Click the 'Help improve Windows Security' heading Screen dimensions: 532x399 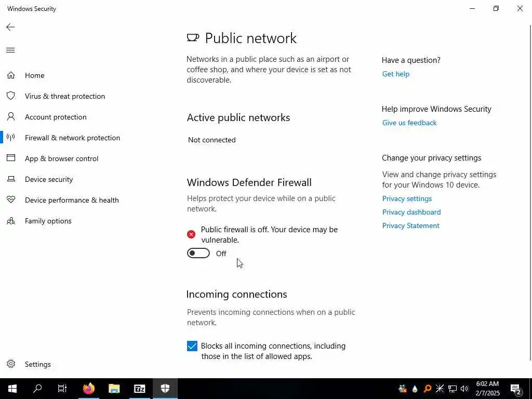(436, 109)
